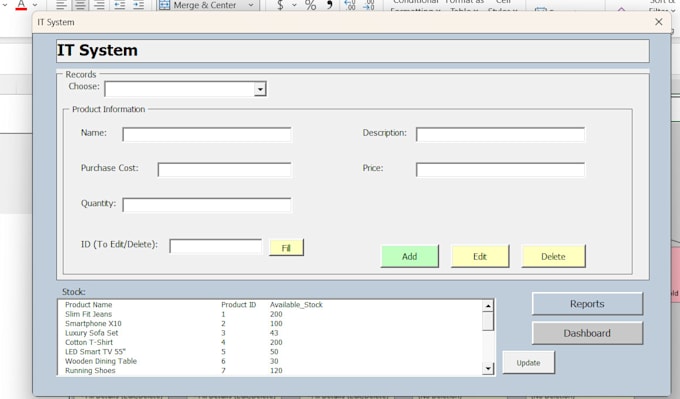Click the stock list scroll up arrow
Screen dimensions: 680x399
(x=488, y=306)
